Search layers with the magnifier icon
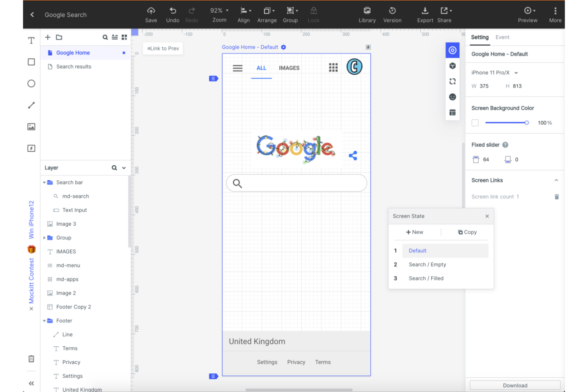 coord(114,168)
